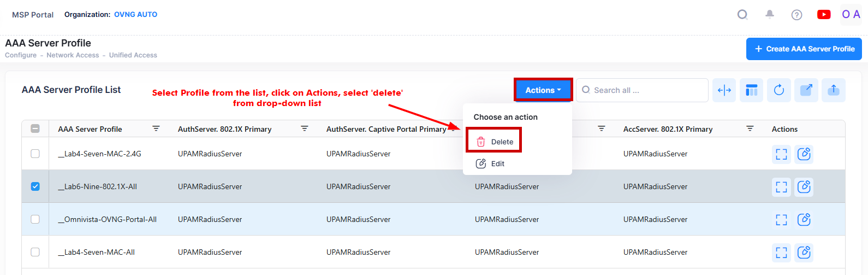This screenshot has width=868, height=275.
Task: Open the YouTube video icon
Action: pyautogui.click(x=824, y=15)
